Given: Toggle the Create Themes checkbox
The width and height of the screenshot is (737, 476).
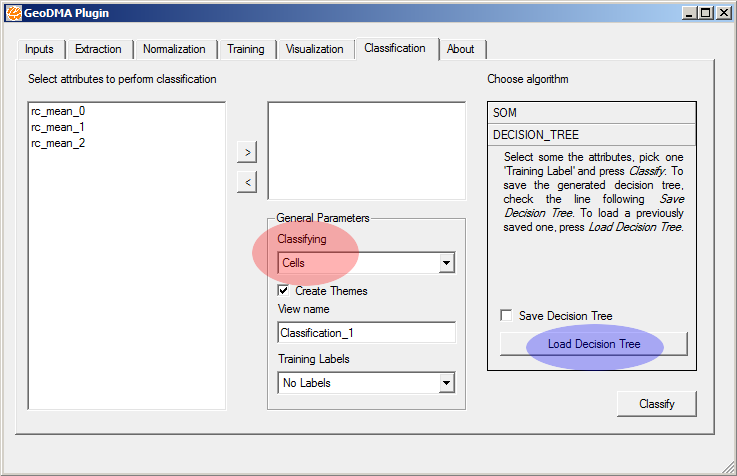Looking at the screenshot, I should (284, 291).
